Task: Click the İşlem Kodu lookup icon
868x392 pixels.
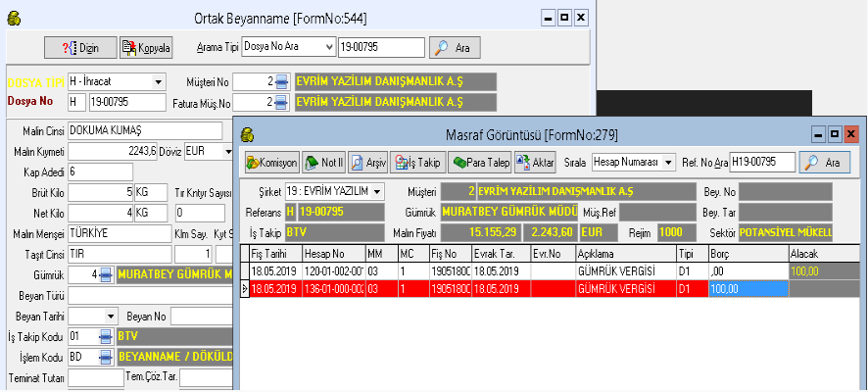Action: (106, 357)
